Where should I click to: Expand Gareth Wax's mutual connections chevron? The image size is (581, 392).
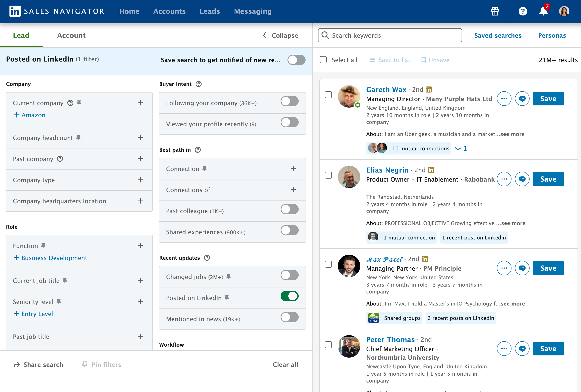click(458, 148)
